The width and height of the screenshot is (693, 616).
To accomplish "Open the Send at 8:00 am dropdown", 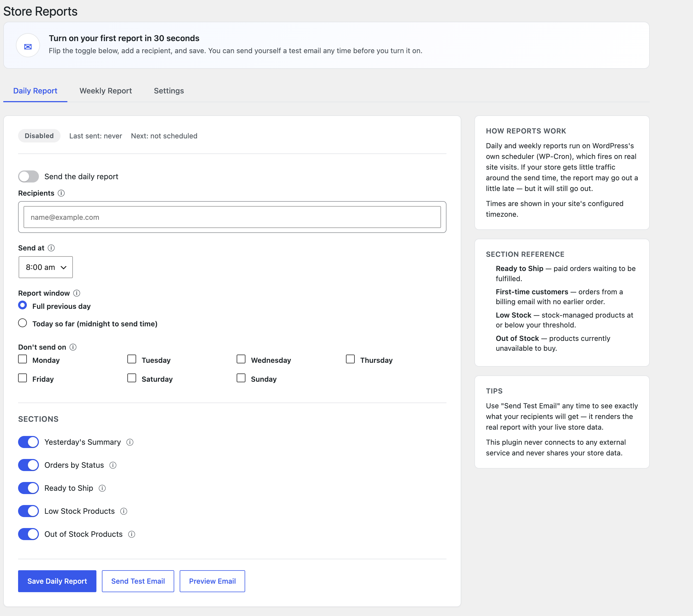I will pyautogui.click(x=46, y=267).
